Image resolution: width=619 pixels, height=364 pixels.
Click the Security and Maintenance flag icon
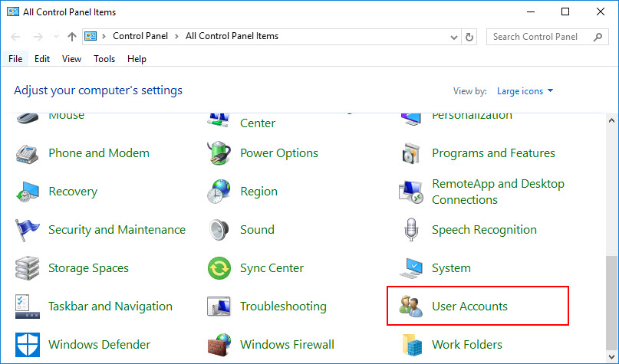tap(27, 230)
